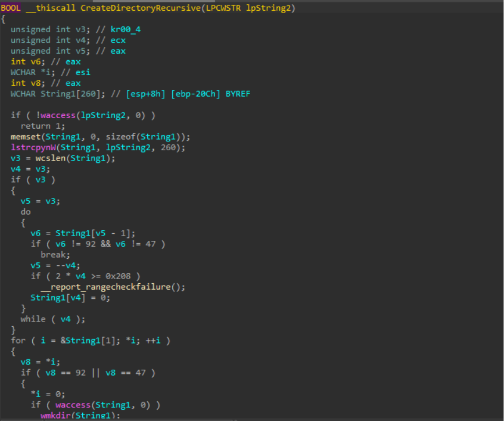Click &String1[1] in the for loop

point(88,340)
